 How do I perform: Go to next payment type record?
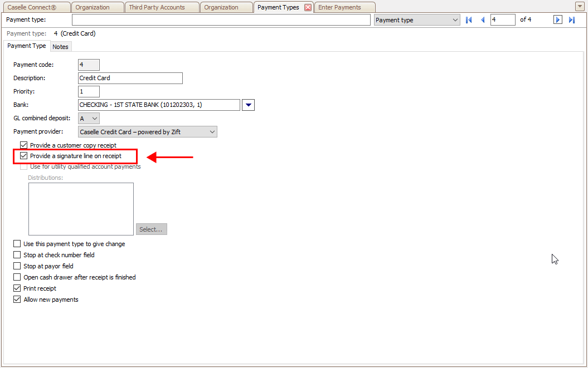[x=557, y=20]
